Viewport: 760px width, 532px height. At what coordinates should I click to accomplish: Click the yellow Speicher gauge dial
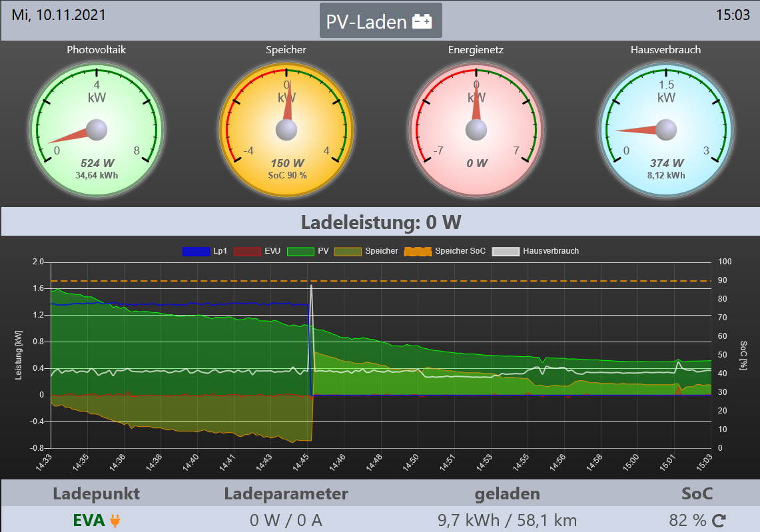(x=286, y=129)
